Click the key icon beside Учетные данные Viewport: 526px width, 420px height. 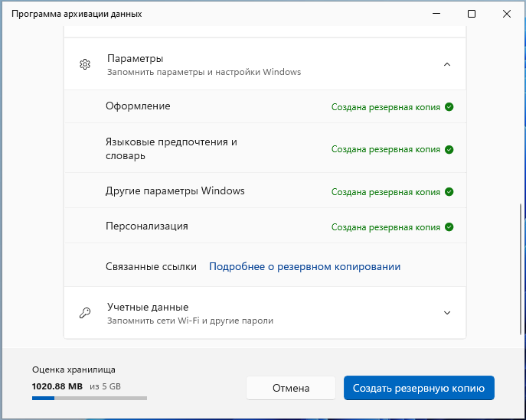pyautogui.click(x=85, y=313)
